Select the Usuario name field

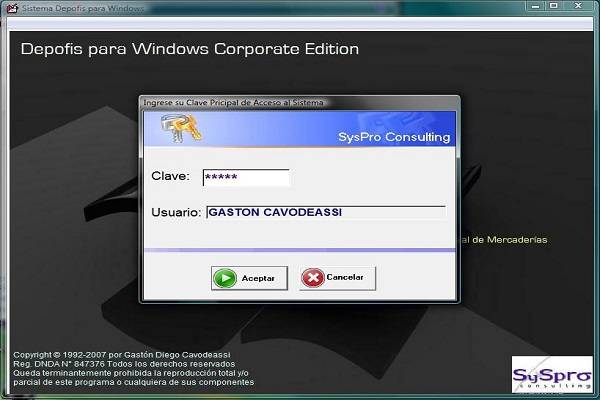pyautogui.click(x=326, y=212)
